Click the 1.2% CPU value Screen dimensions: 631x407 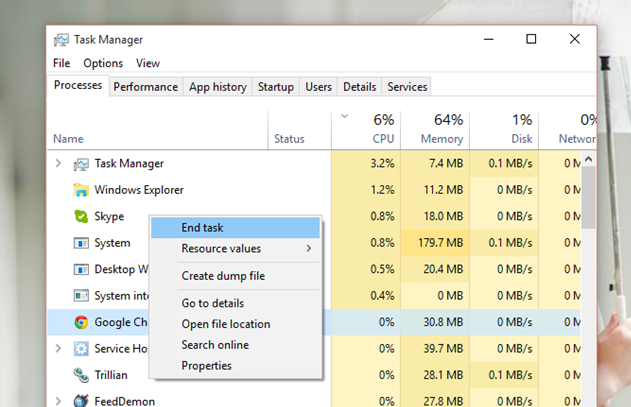(x=382, y=190)
